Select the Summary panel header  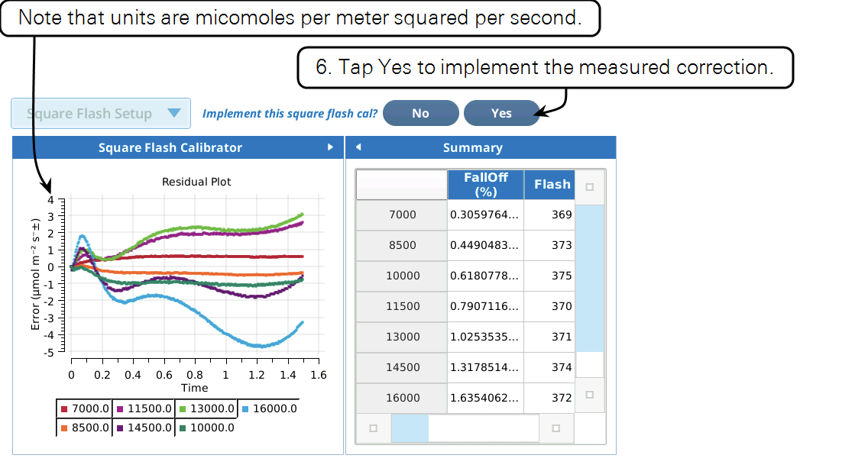472,147
